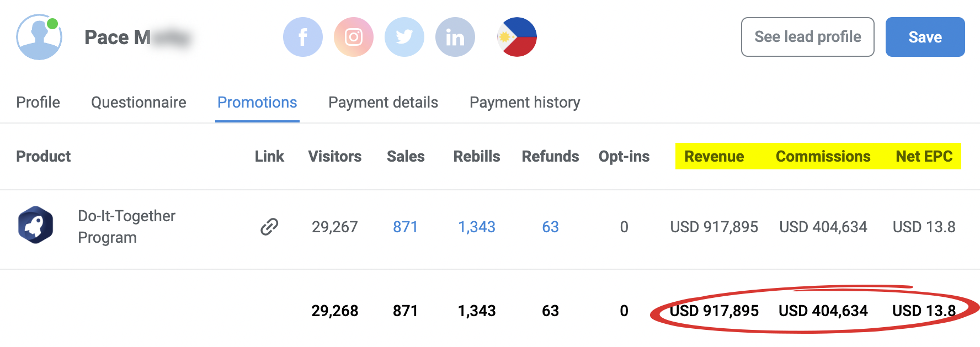Viewport: 980px width, 347px height.
Task: Switch to the Profile tab
Action: (38, 102)
